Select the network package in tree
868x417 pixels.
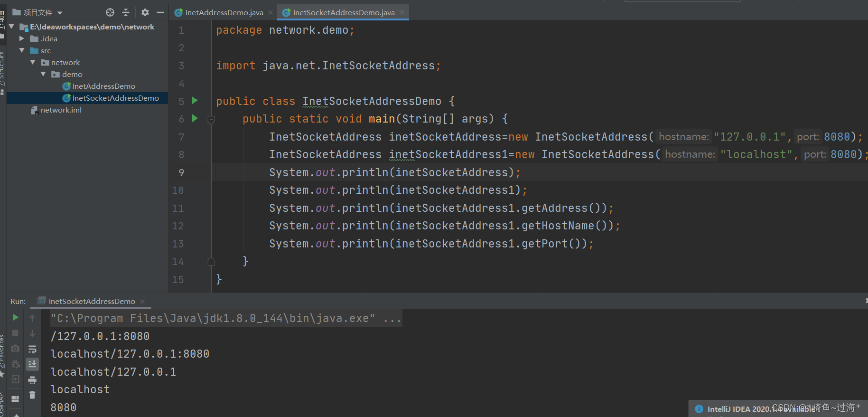click(65, 62)
